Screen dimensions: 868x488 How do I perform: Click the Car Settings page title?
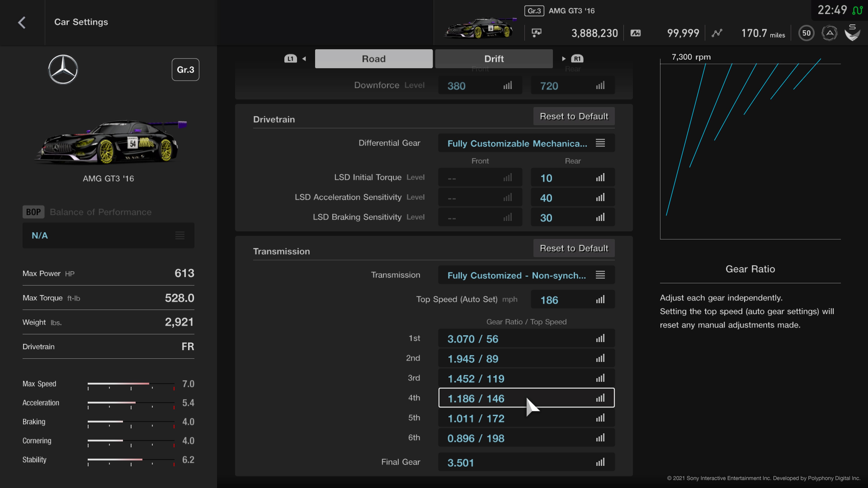[x=81, y=22]
